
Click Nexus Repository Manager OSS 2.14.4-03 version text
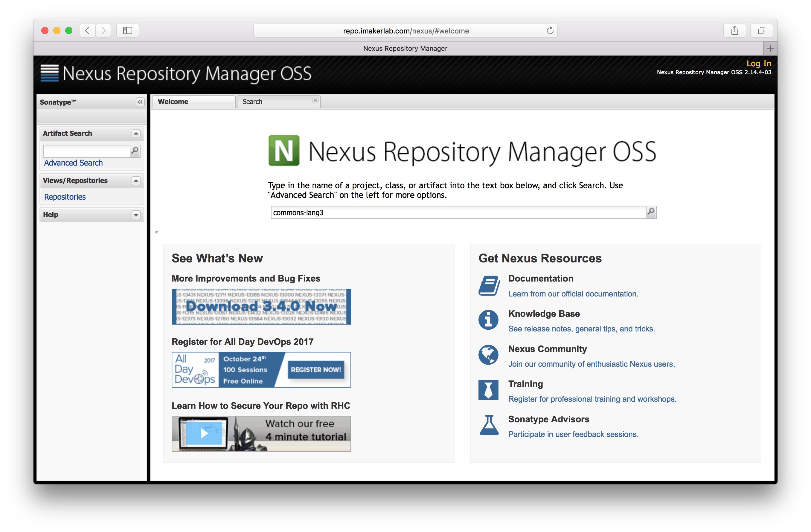(x=714, y=72)
